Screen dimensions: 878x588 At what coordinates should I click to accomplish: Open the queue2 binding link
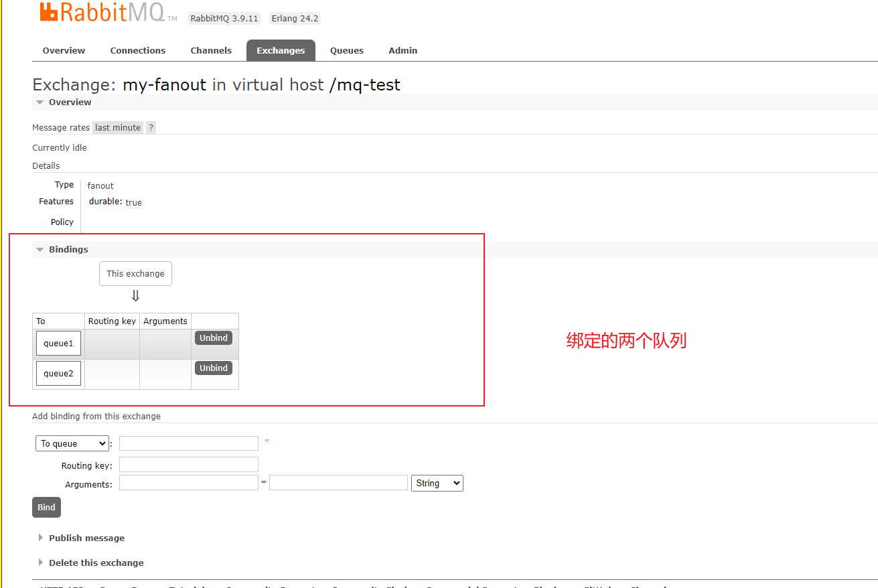pos(58,374)
